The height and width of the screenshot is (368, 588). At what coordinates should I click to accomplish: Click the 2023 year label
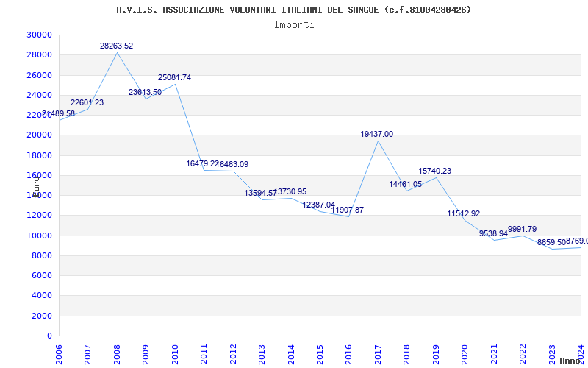coord(552,354)
